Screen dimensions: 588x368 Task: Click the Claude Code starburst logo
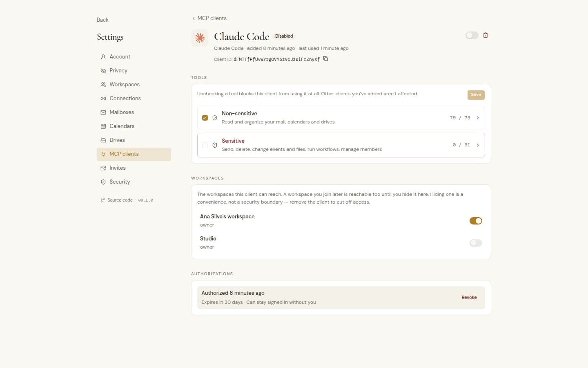coord(200,38)
